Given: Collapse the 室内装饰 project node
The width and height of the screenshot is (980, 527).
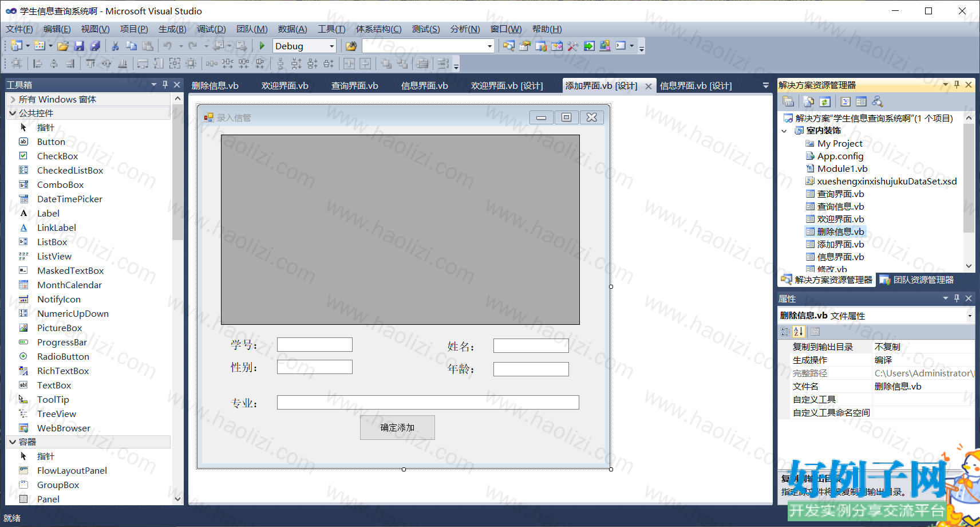Looking at the screenshot, I should (784, 131).
